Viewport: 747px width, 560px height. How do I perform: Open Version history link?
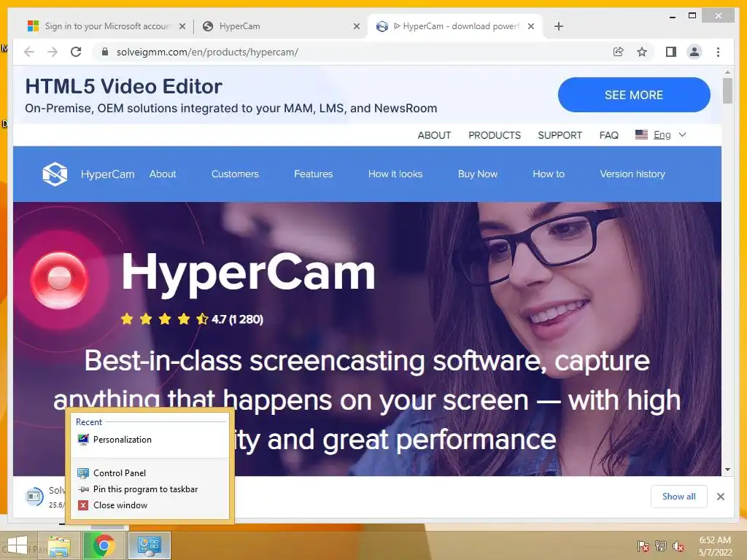coord(632,174)
